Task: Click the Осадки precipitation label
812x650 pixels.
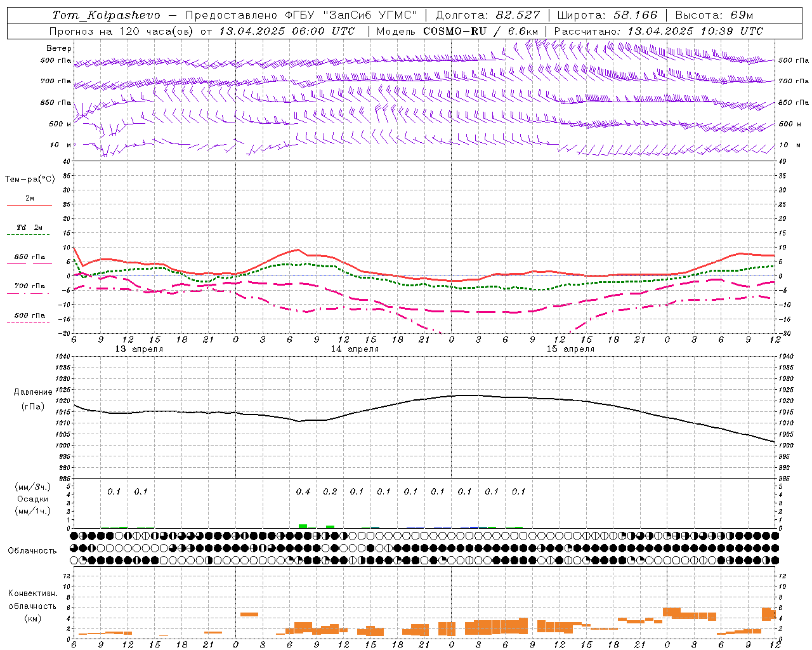Action: 33,499
